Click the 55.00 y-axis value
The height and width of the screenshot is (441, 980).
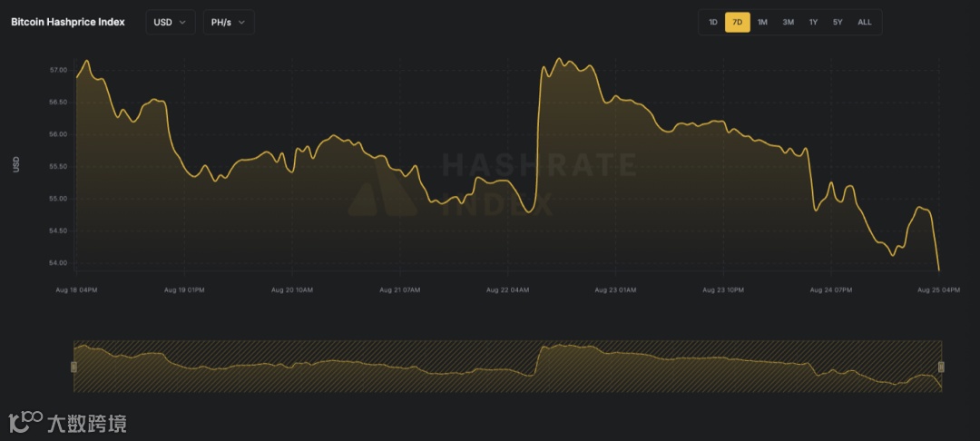(x=59, y=199)
